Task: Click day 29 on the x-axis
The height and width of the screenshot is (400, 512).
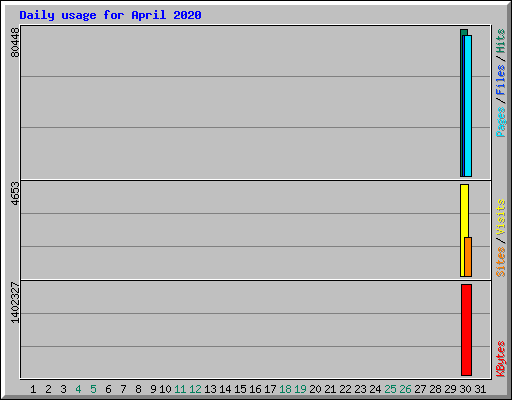Action: point(450,389)
